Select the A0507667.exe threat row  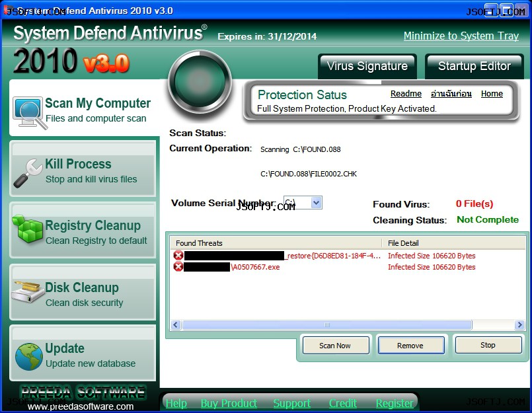(348, 267)
